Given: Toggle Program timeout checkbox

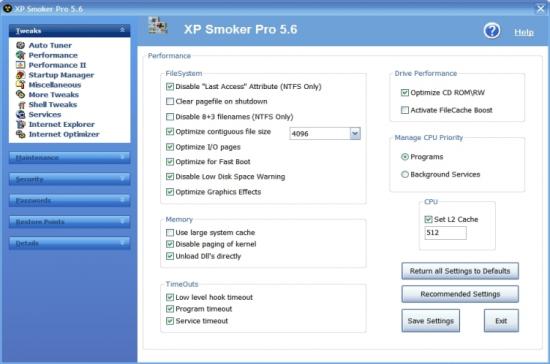Looking at the screenshot, I should click(x=170, y=309).
